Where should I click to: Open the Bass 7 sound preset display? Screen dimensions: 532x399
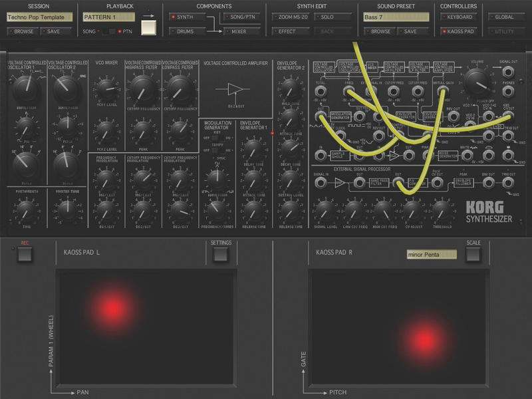(396, 17)
